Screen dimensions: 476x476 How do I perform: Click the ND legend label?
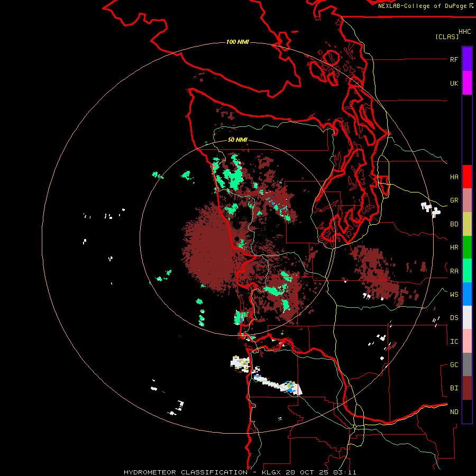tap(454, 411)
